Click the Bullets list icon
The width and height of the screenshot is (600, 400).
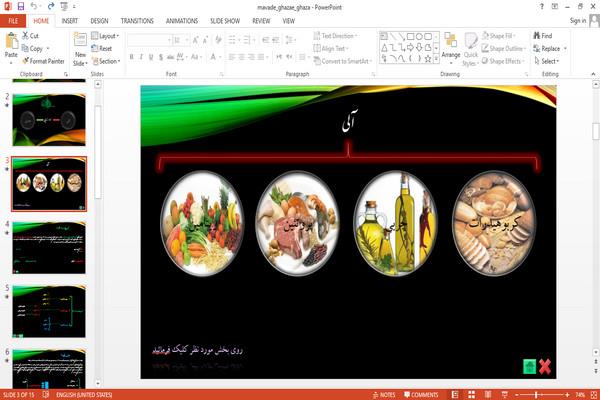point(233,40)
